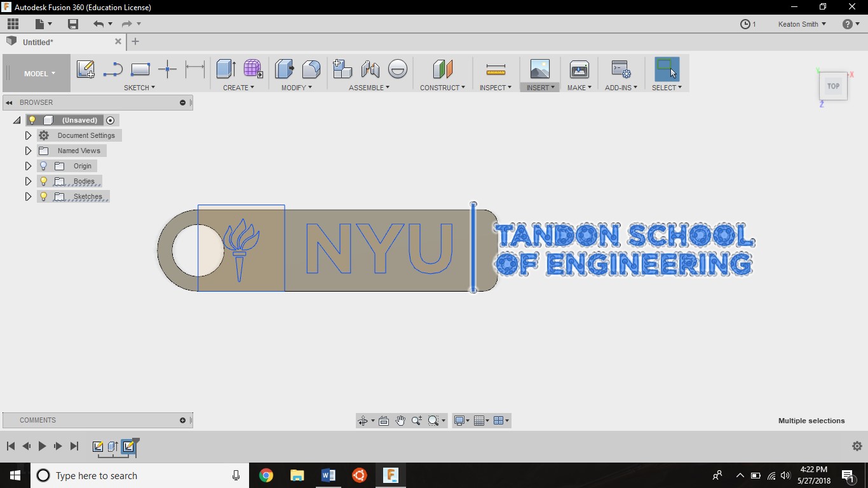Open the job status clock icon
Viewport: 868px width, 488px height.
[745, 24]
